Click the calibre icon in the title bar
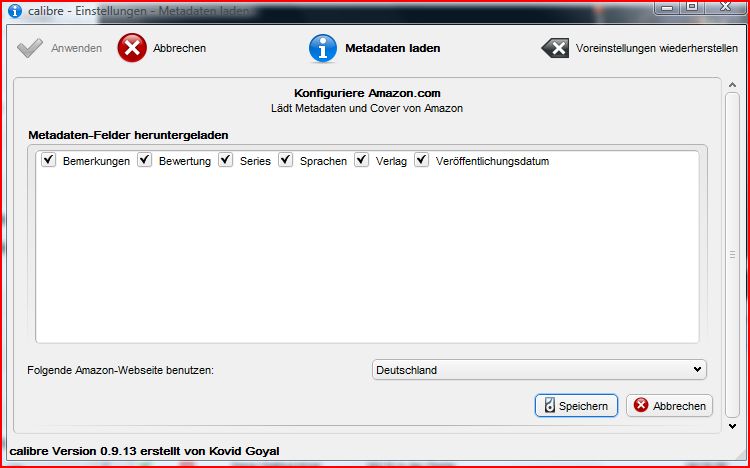The image size is (750, 468). 15,11
